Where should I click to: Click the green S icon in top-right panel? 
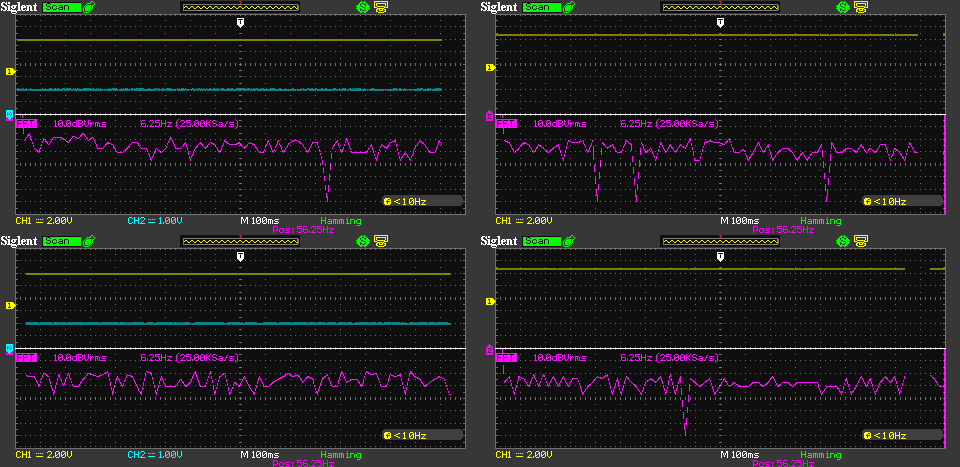pyautogui.click(x=842, y=7)
